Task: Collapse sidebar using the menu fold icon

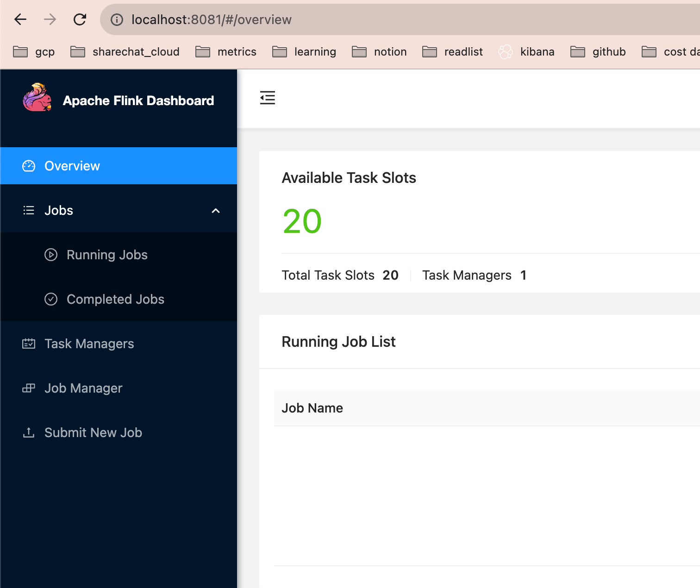Action: pyautogui.click(x=268, y=98)
